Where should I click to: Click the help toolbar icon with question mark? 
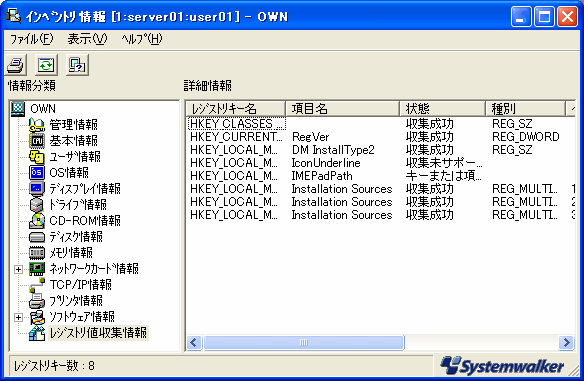click(x=77, y=65)
